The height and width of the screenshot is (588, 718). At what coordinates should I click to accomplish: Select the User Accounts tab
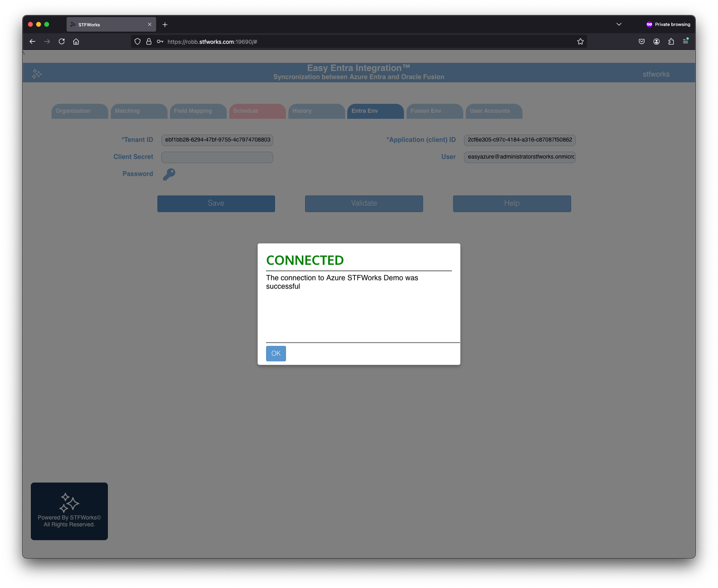pyautogui.click(x=493, y=111)
